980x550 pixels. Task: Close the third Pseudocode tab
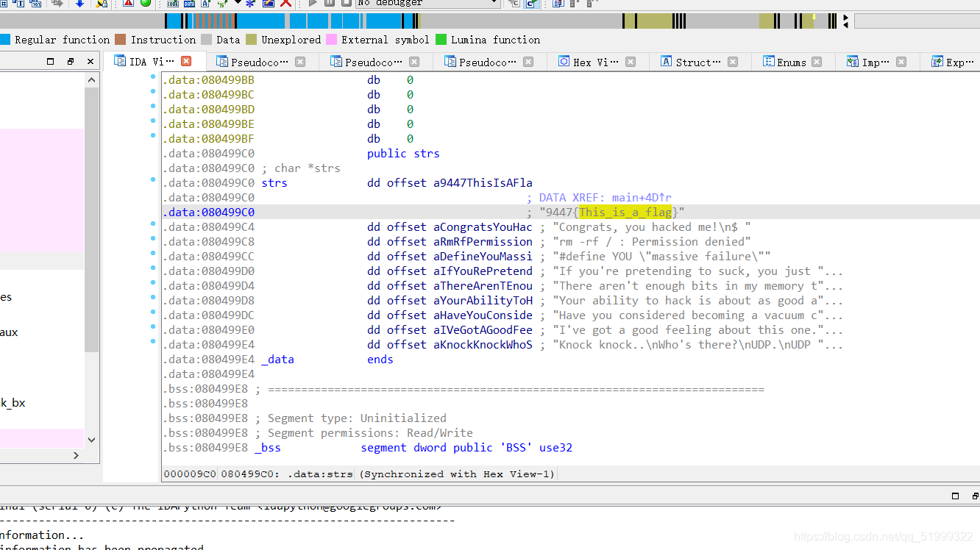point(528,62)
